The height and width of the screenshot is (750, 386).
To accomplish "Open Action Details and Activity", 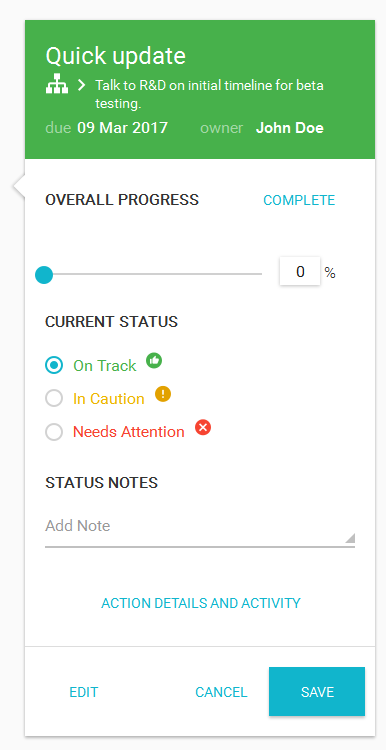I will coord(200,603).
